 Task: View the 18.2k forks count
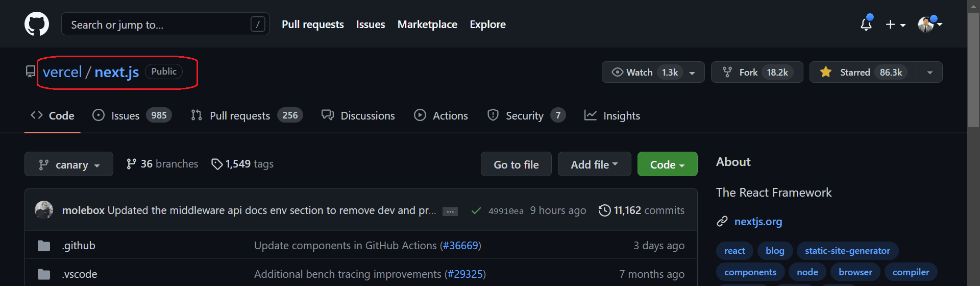tap(777, 73)
